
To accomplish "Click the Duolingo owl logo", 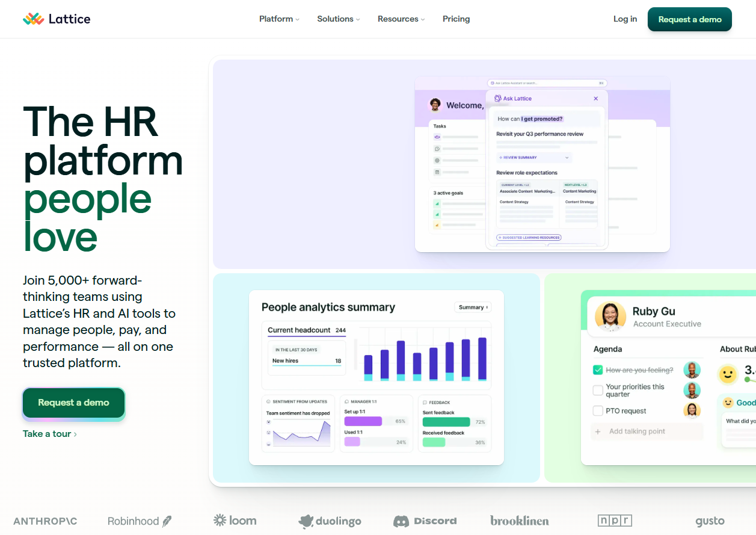I will coord(306,521).
